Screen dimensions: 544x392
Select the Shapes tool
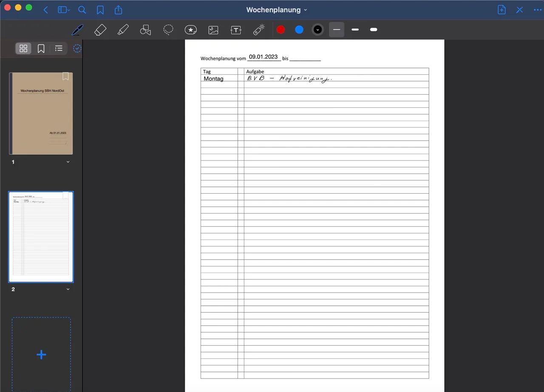pos(145,30)
